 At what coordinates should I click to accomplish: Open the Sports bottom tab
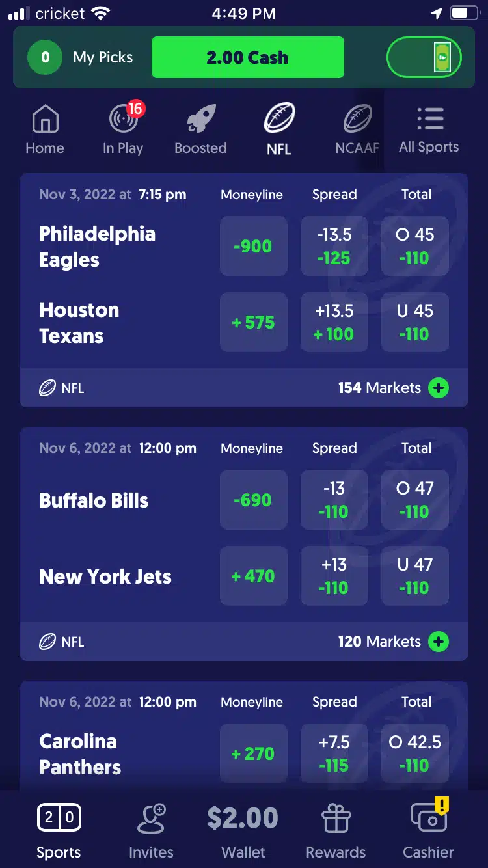[59, 831]
